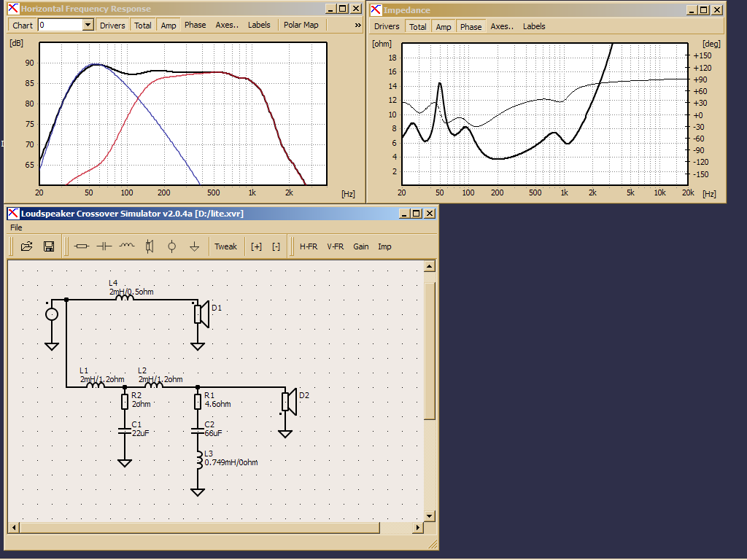Viewport: 747px width, 560px height.
Task: Select the signal source in the schematic
Action: coord(52,314)
